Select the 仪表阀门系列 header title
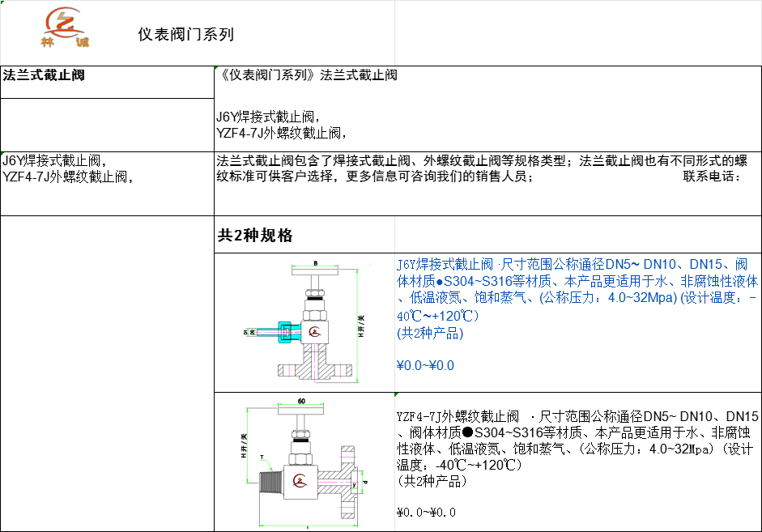Viewport: 762px width, 532px height. pyautogui.click(x=185, y=34)
